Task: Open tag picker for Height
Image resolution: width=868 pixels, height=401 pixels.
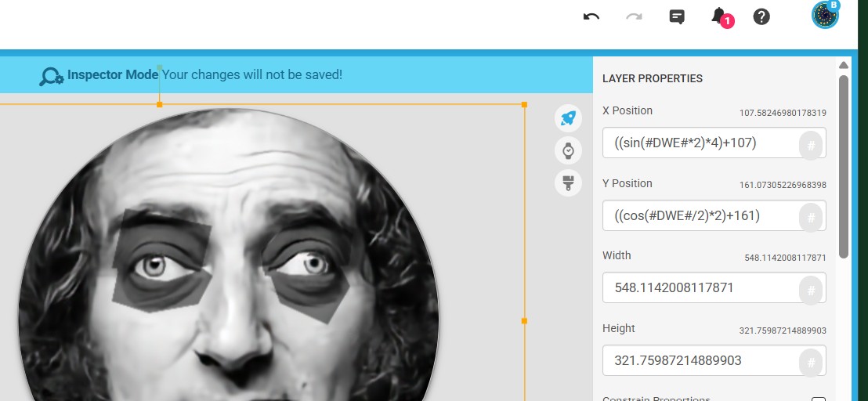Action: coord(811,363)
